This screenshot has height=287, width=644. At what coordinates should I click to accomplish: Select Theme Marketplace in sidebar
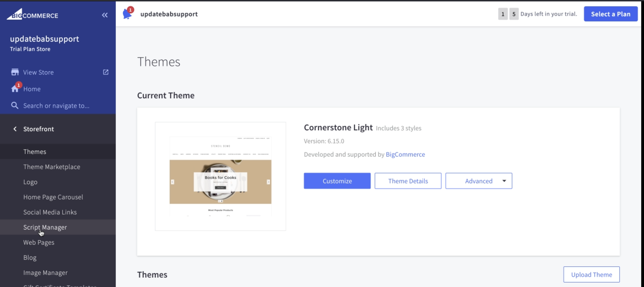click(x=52, y=167)
